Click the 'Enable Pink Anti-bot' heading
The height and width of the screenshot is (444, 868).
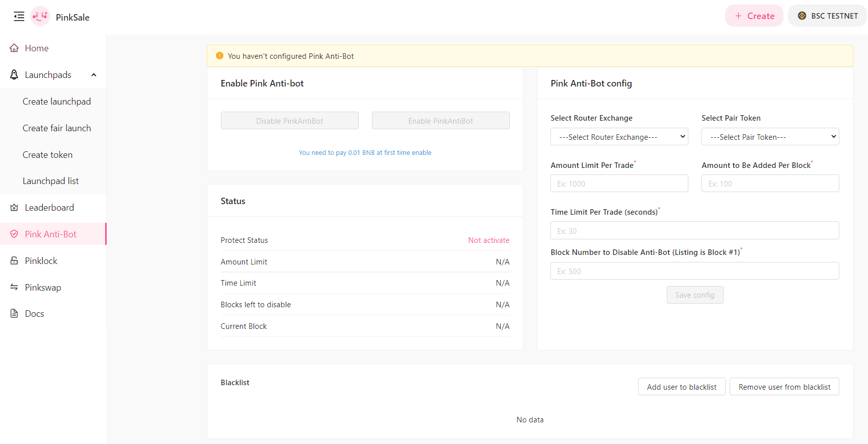262,83
